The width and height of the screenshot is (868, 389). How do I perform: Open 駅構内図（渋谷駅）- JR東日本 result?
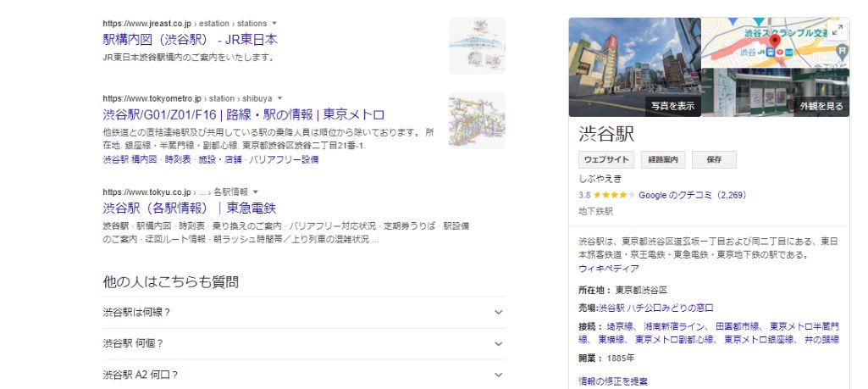(x=190, y=39)
